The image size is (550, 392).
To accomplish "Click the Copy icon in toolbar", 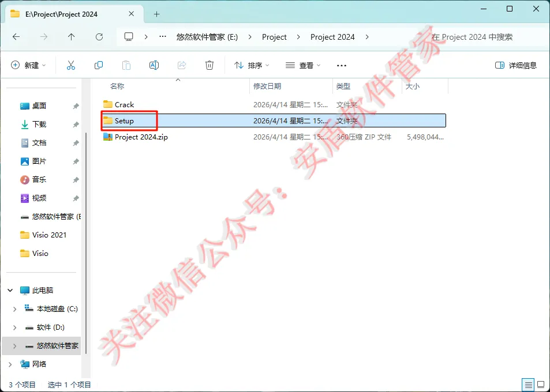I will pos(99,65).
